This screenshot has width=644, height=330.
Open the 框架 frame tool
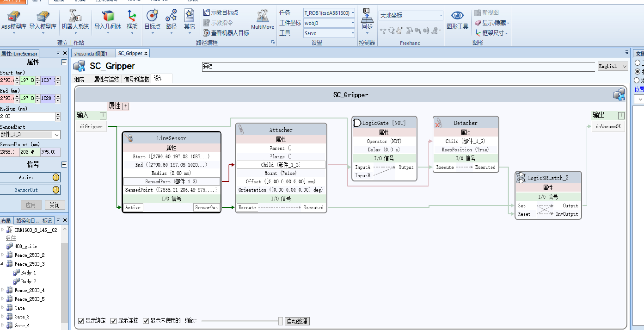click(x=132, y=21)
